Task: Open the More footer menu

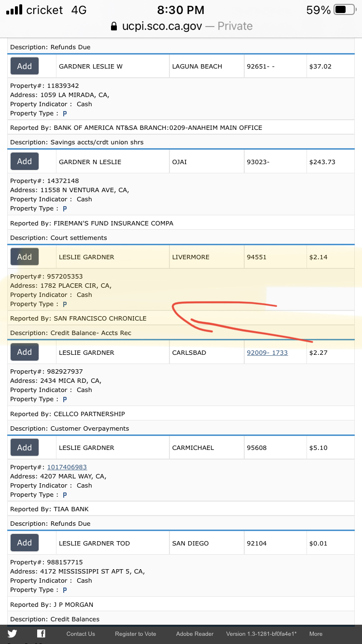Action: [316, 634]
